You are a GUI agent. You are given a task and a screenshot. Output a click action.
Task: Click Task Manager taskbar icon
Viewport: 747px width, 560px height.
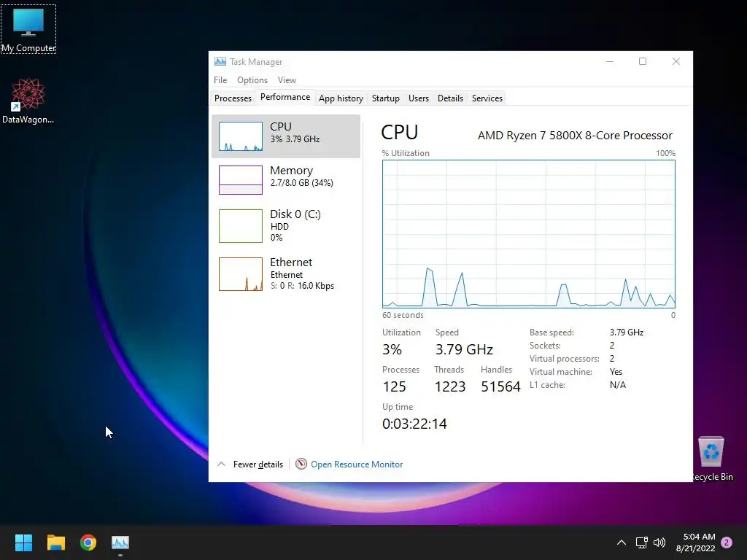tap(120, 542)
